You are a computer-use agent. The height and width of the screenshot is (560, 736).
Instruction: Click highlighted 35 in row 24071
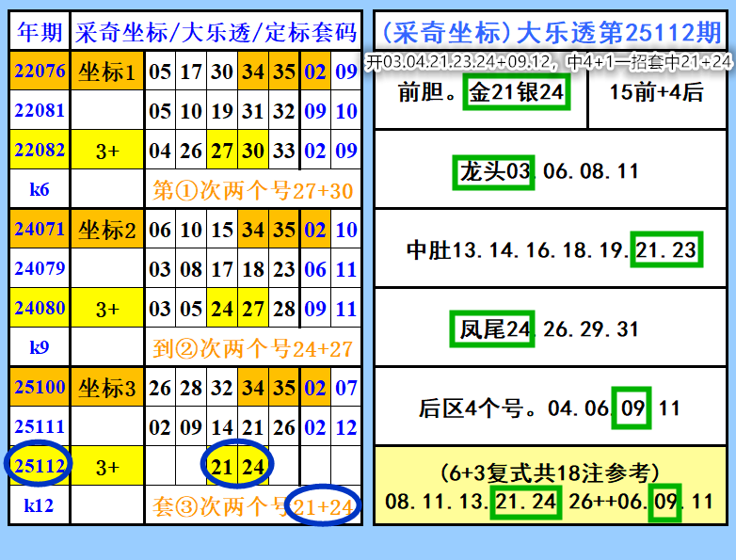coord(284,230)
